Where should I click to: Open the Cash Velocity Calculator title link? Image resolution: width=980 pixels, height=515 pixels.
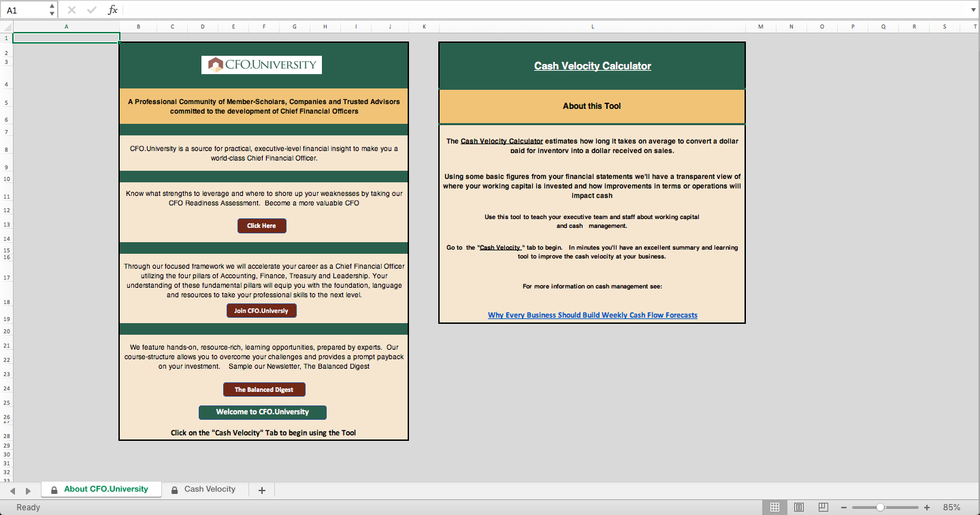(x=593, y=66)
